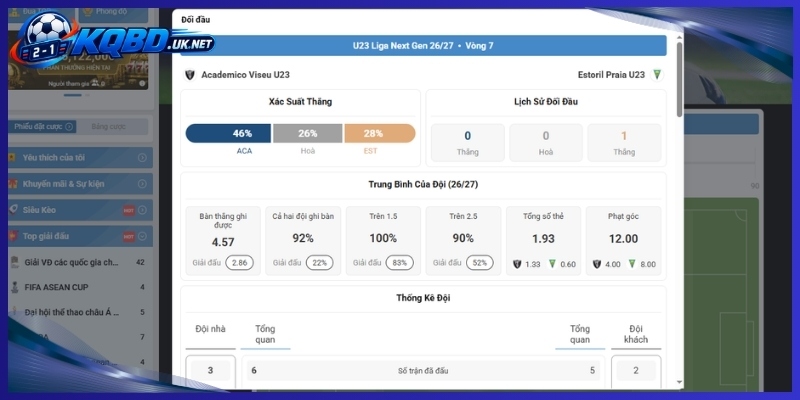800x400 pixels.
Task: Select the Đội nhà stats tab
Action: click(x=210, y=336)
